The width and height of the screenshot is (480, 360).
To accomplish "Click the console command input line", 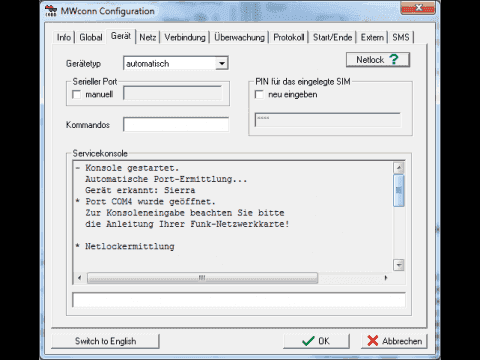I will click(239, 300).
